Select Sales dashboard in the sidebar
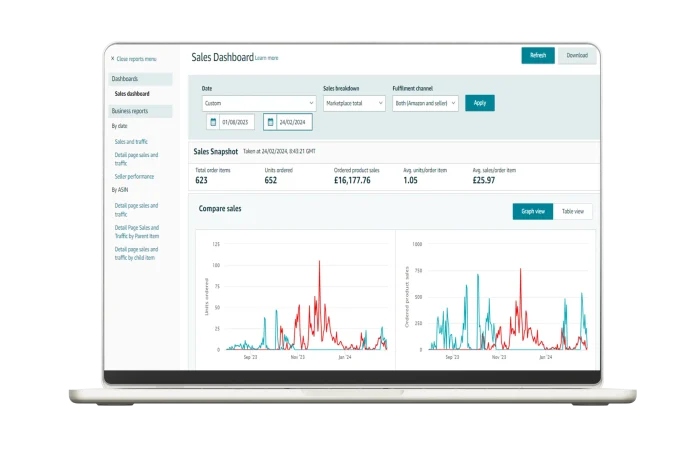Screen dimensions: 700x450 133,93
